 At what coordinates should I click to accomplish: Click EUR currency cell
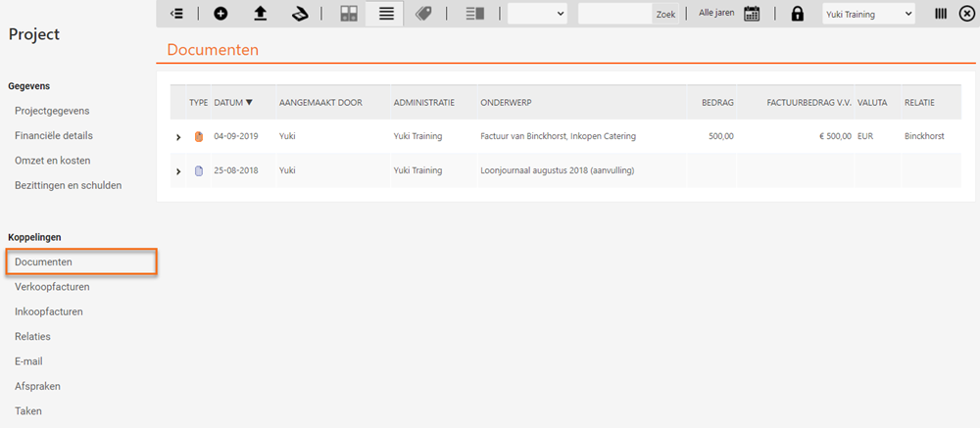865,136
